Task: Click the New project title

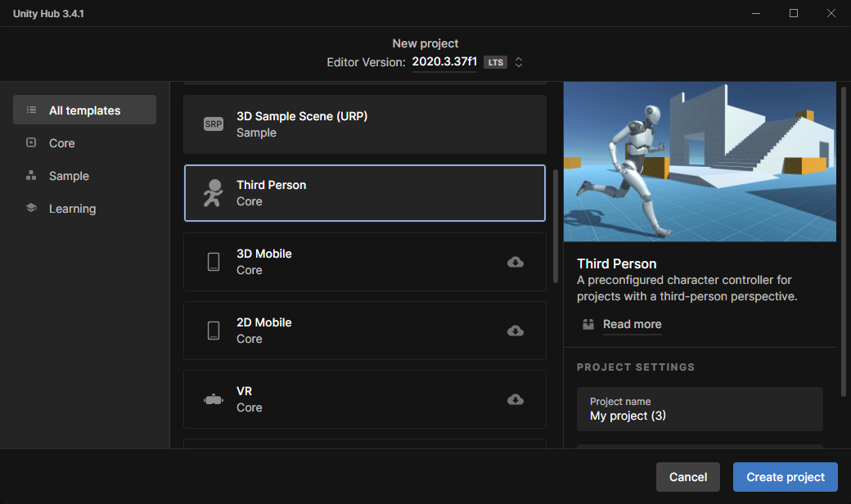Action: [425, 43]
